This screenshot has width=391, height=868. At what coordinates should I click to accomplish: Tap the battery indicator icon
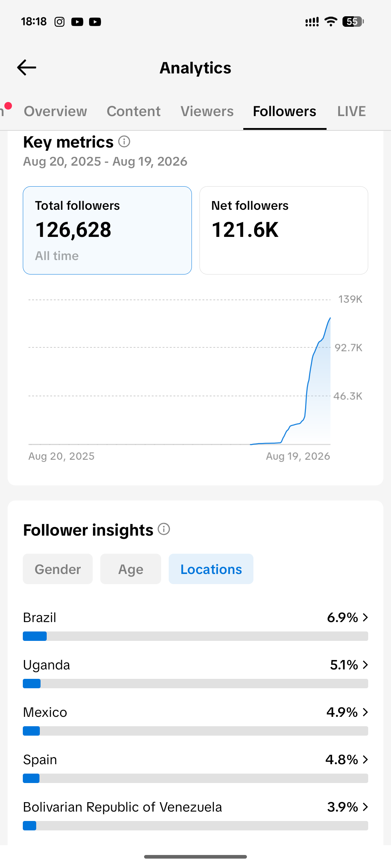click(353, 22)
